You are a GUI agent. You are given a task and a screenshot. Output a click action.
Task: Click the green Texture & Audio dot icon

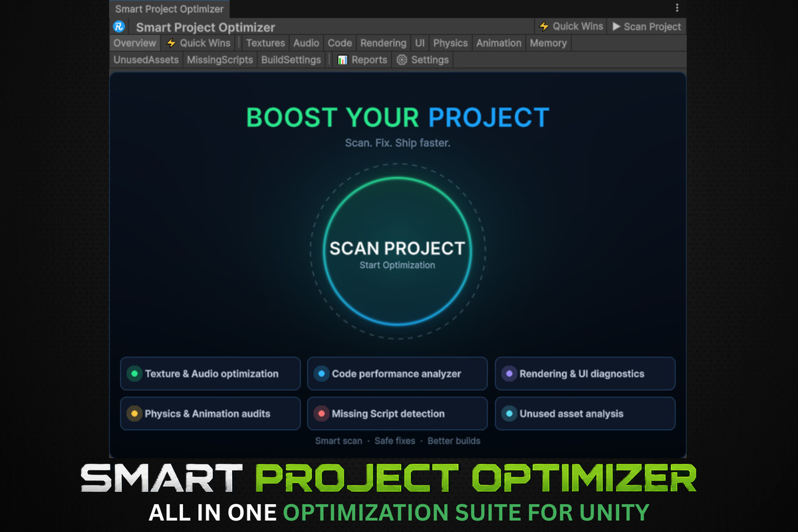point(134,374)
